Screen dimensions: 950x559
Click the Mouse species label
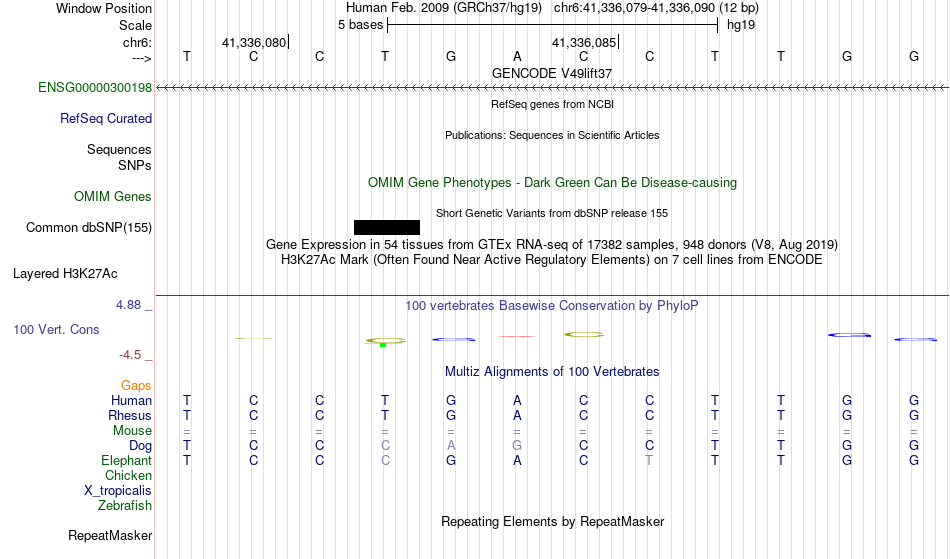click(x=132, y=431)
